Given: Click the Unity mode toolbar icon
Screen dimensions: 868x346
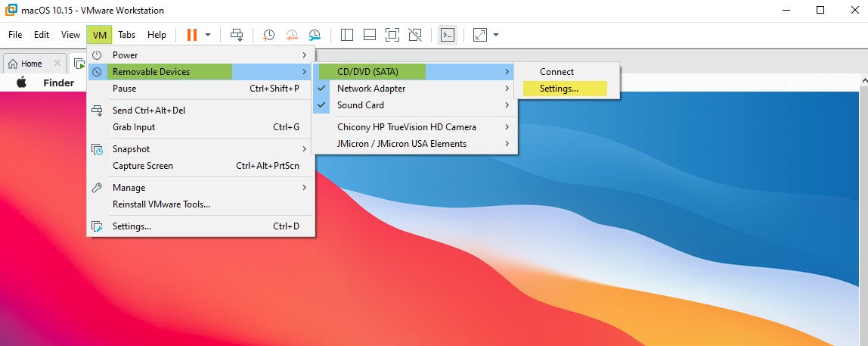Looking at the screenshot, I should (x=415, y=35).
